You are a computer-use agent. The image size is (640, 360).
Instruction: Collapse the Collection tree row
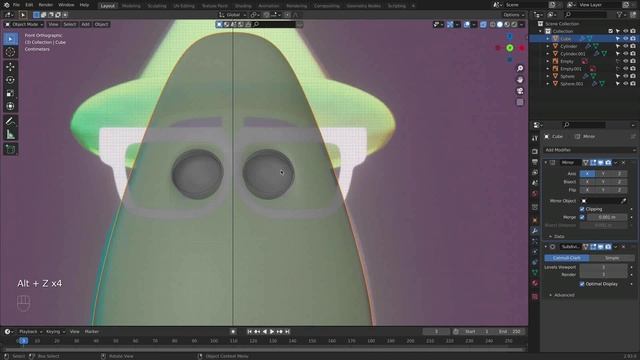540,31
